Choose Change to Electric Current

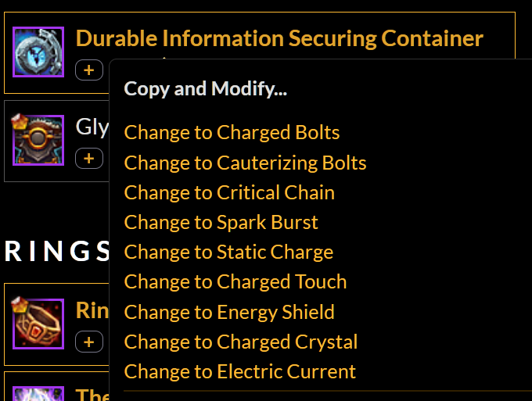pos(239,371)
